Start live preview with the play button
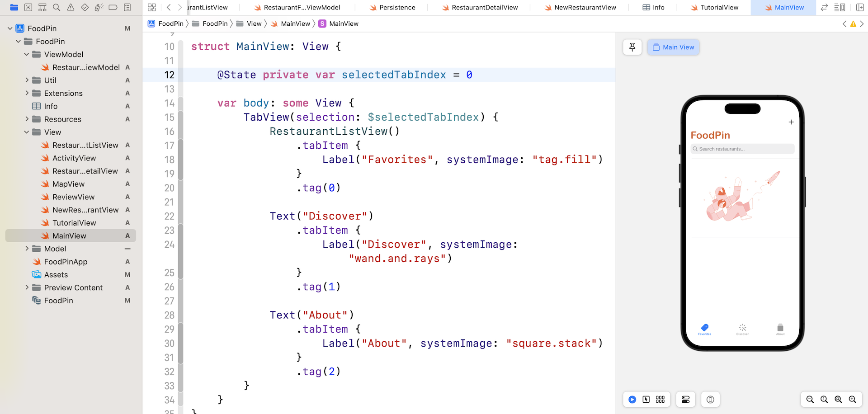This screenshot has height=414, width=868. 632,399
